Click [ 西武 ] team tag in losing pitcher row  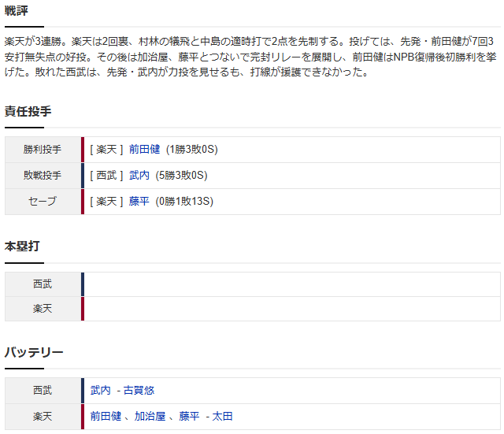click(106, 175)
